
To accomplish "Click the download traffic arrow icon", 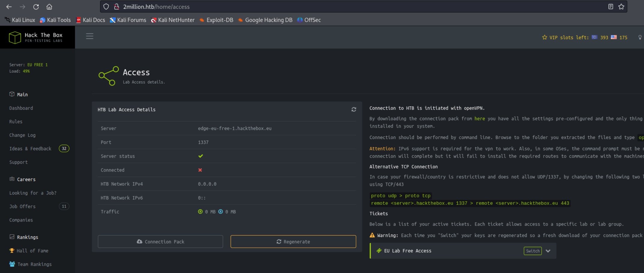I will 220,211.
